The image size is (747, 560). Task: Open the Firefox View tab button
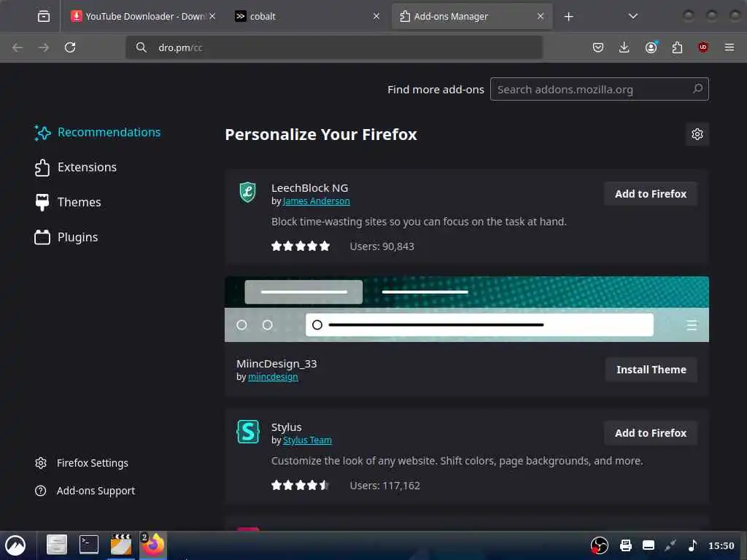(x=43, y=17)
